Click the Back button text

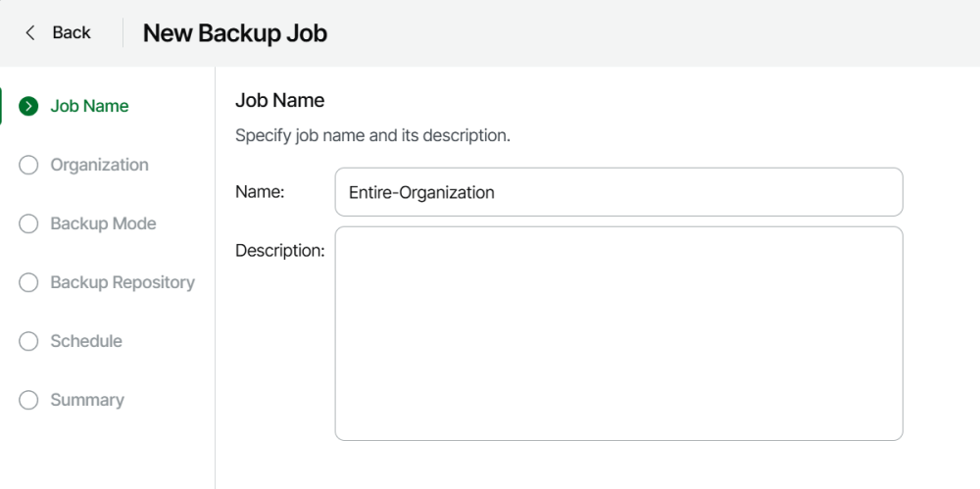(x=72, y=32)
